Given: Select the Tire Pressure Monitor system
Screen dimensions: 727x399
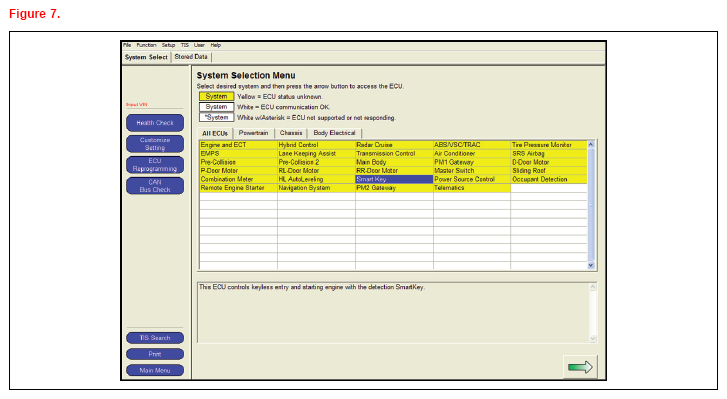Looking at the screenshot, I should [549, 145].
